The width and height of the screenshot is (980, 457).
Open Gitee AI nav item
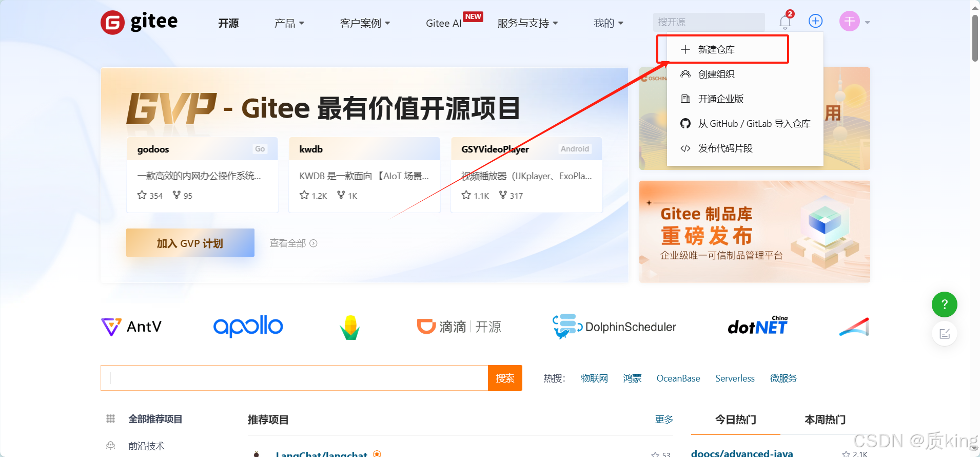[x=444, y=23]
